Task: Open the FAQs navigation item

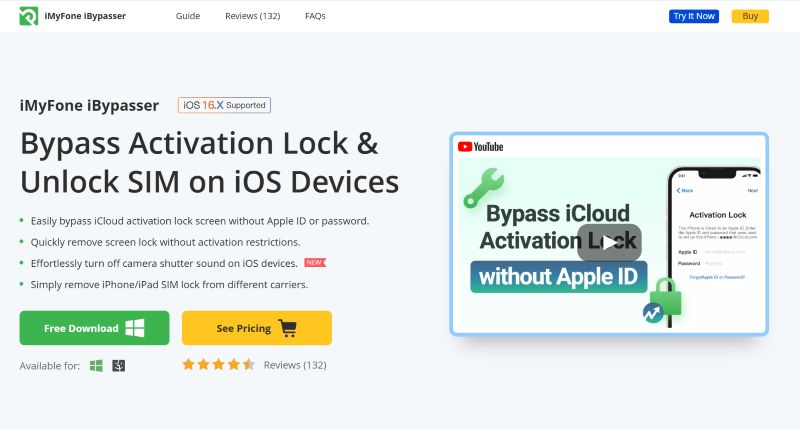Action: pyautogui.click(x=314, y=16)
